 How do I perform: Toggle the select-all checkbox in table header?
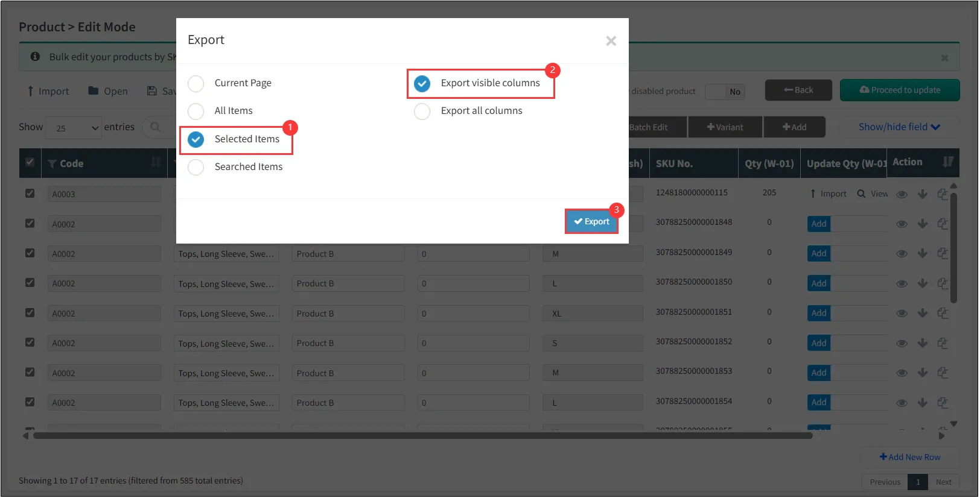30,162
